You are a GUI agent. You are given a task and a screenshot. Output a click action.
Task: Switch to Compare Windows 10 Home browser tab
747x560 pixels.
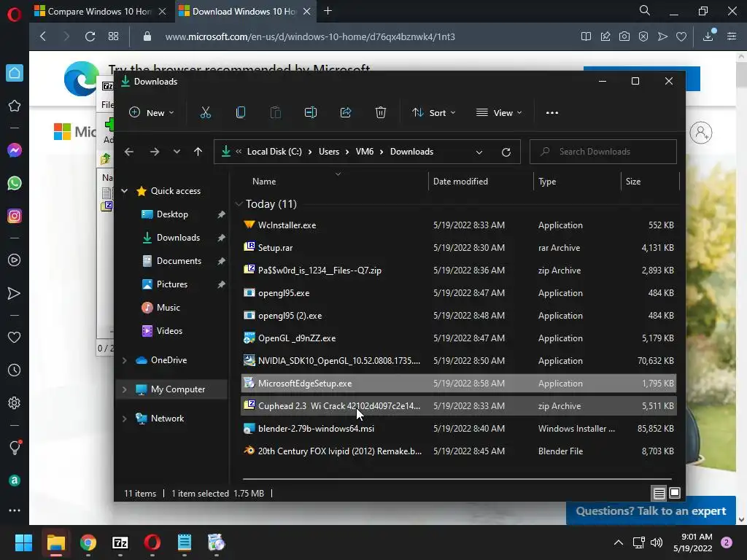[99, 12]
